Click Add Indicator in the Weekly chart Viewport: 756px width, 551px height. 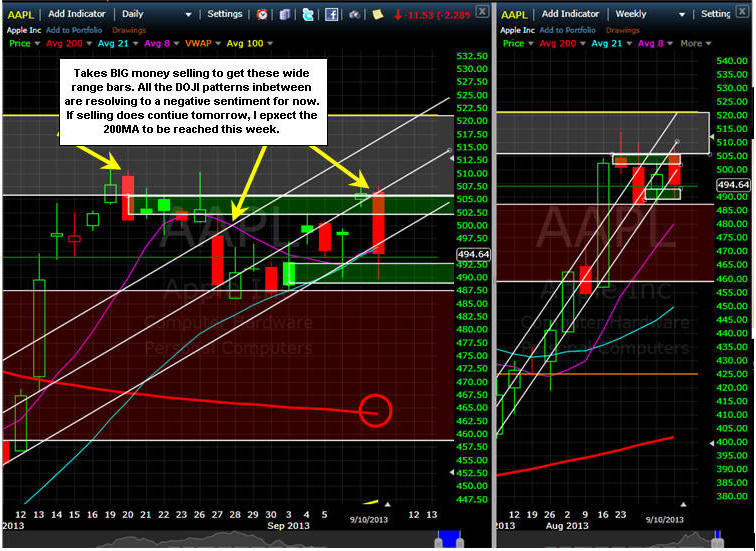coord(570,14)
